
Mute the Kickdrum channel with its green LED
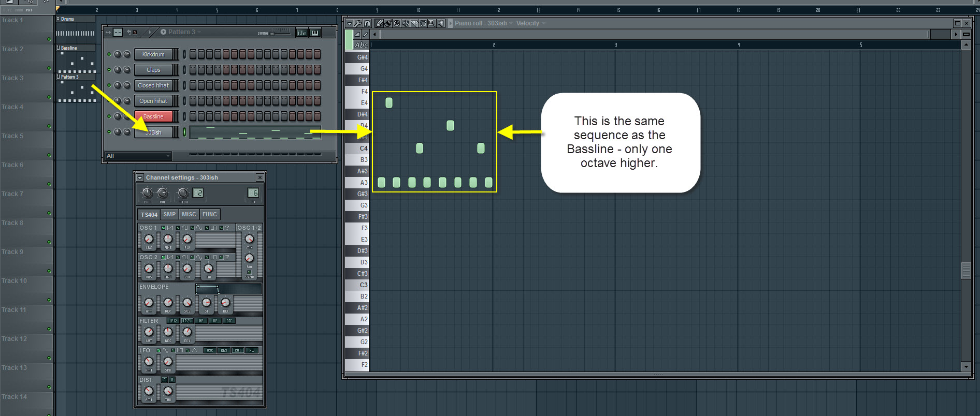click(109, 54)
